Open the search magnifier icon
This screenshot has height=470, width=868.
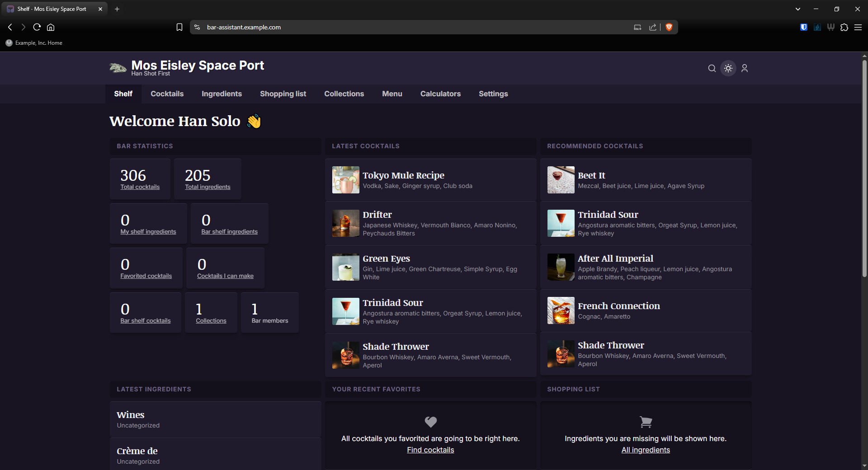tap(712, 68)
